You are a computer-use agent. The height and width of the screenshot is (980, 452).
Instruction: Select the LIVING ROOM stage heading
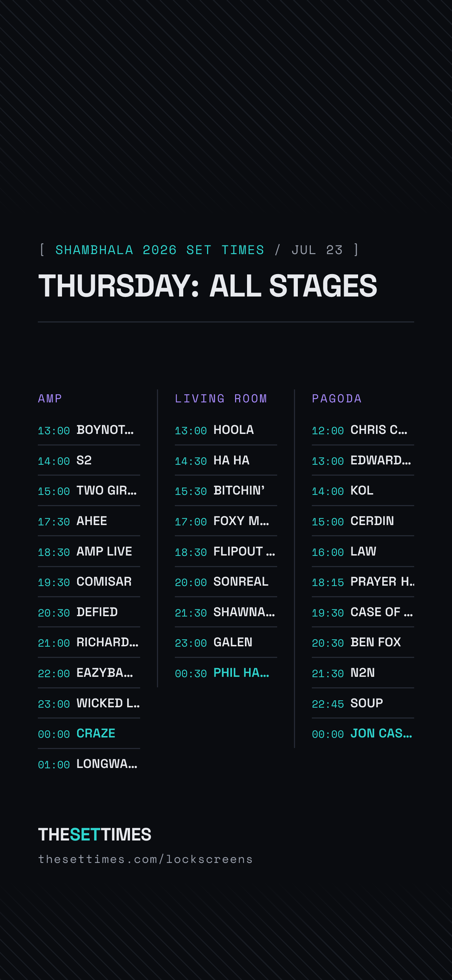pyautogui.click(x=221, y=398)
